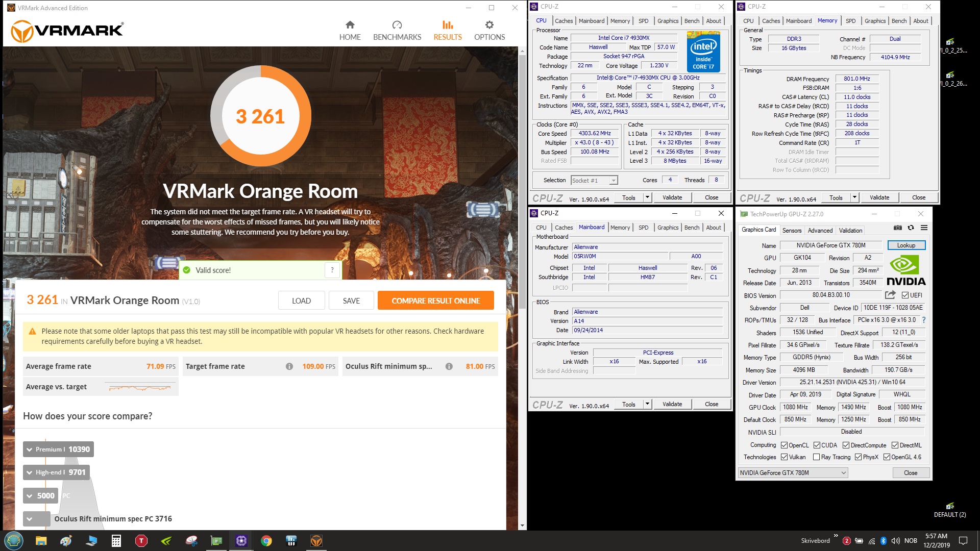Switch to the Advanced tab in GPU-Z
Screen dimensions: 980x551
[x=820, y=231]
